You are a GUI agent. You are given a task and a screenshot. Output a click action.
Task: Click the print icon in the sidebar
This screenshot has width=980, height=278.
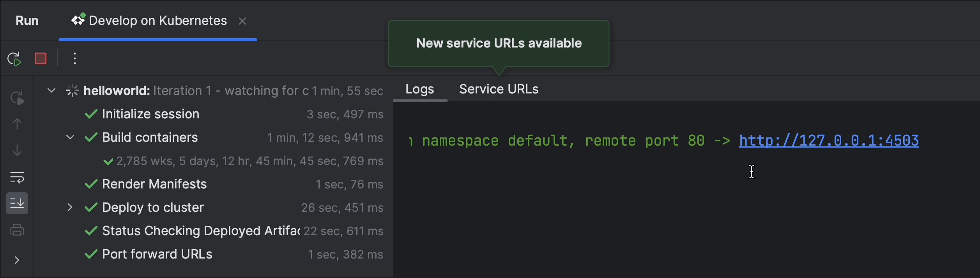click(17, 230)
